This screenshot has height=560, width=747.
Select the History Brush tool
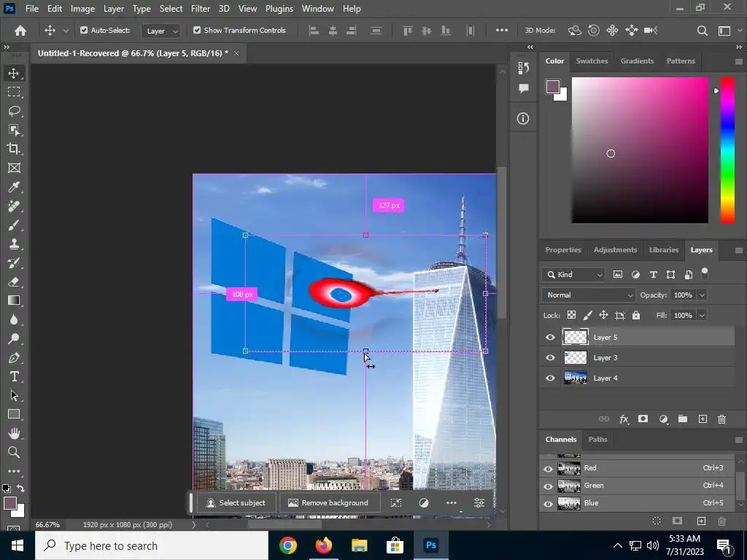click(x=14, y=262)
